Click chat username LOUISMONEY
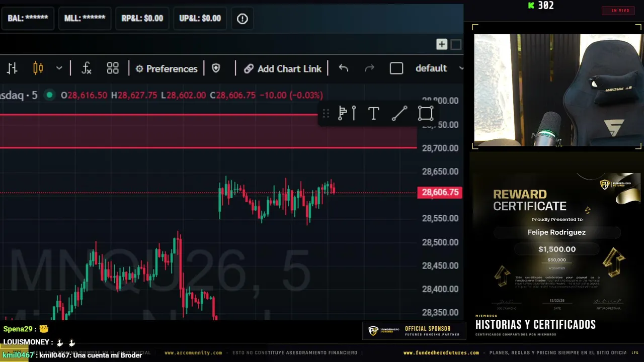Viewport: 644px width, 362px height. tap(26, 342)
